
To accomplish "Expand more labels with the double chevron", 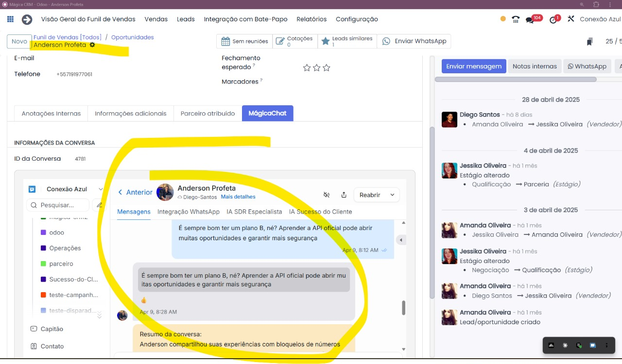I will tap(100, 316).
